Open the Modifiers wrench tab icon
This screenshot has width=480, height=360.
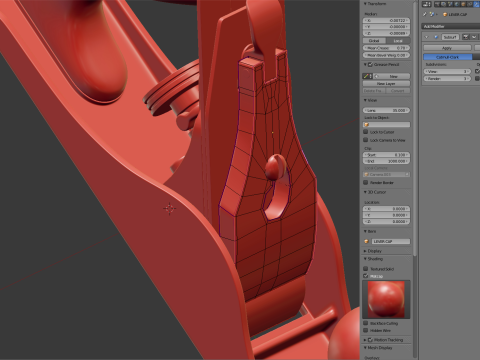click(476, 4)
